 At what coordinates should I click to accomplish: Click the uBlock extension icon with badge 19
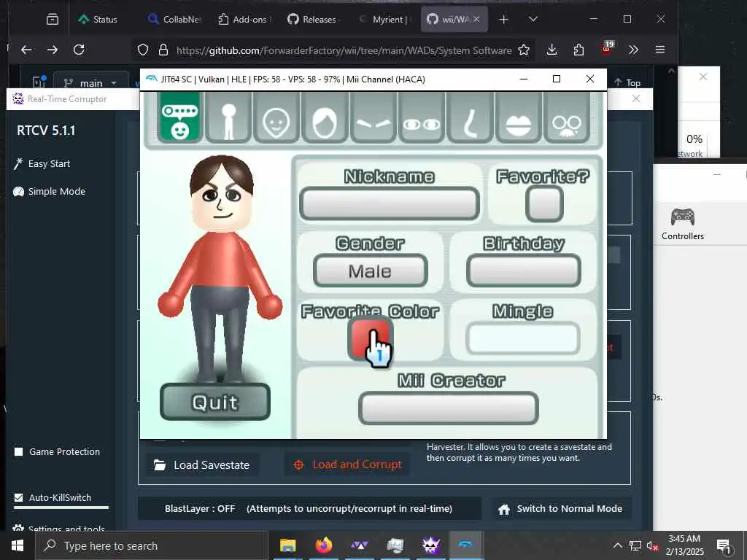(606, 49)
